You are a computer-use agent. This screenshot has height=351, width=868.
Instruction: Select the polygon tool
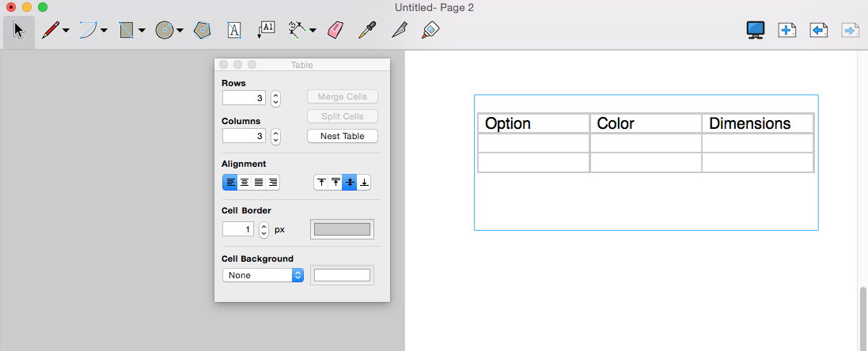[x=202, y=30]
